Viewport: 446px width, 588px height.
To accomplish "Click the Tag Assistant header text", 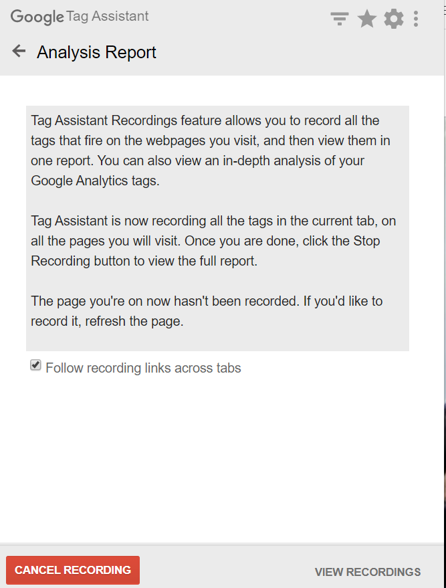I will click(108, 16).
